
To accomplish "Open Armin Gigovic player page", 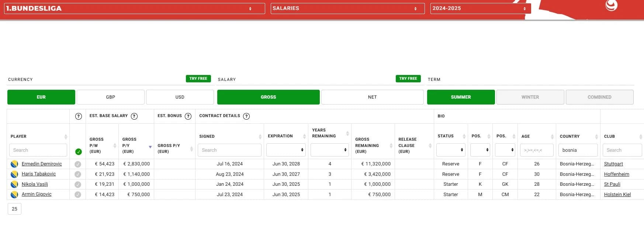I will click(x=37, y=194).
